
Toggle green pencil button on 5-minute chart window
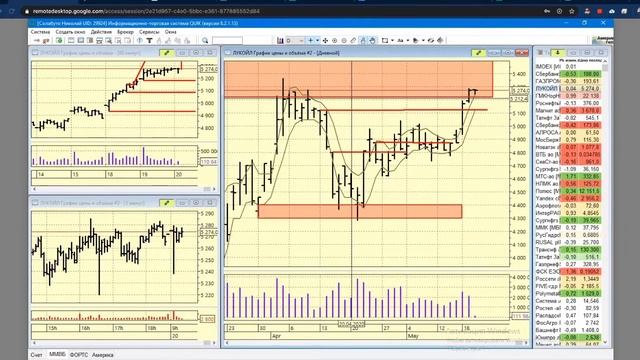click(167, 202)
